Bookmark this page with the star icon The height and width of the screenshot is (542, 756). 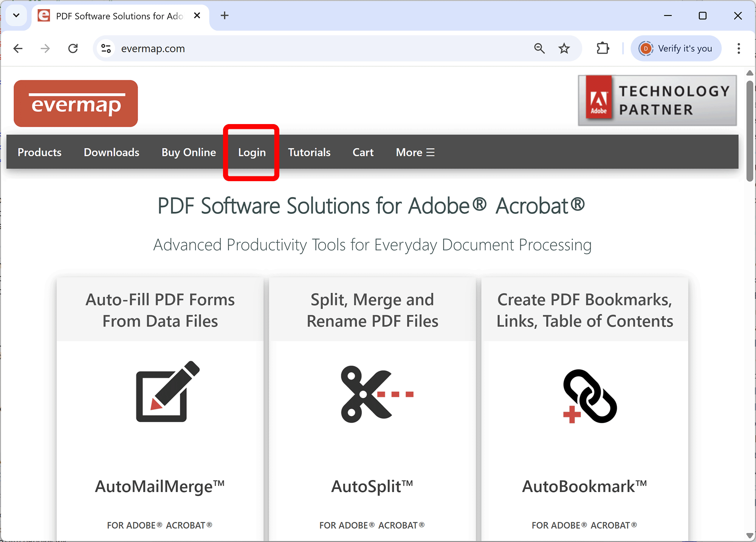pyautogui.click(x=564, y=48)
